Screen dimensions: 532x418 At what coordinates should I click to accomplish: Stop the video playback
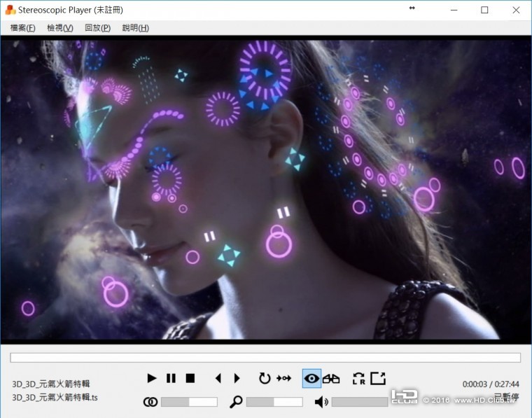pyautogui.click(x=190, y=378)
